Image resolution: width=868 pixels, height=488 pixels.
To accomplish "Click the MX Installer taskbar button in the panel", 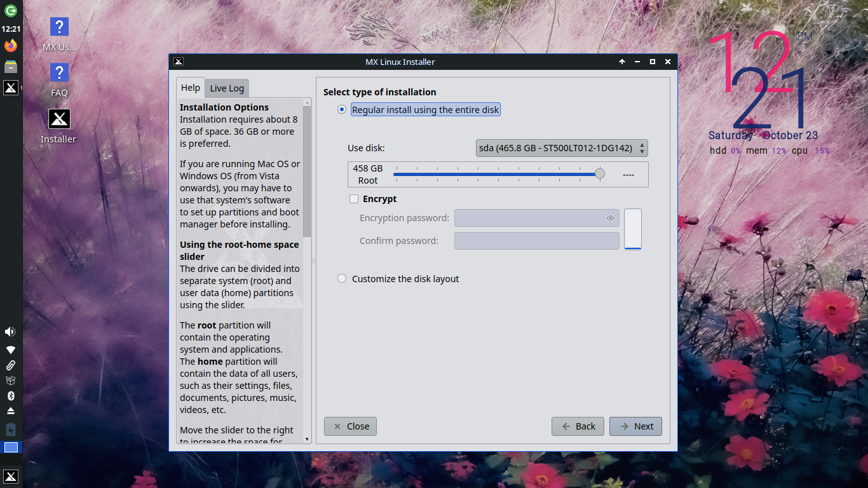I will 11,88.
